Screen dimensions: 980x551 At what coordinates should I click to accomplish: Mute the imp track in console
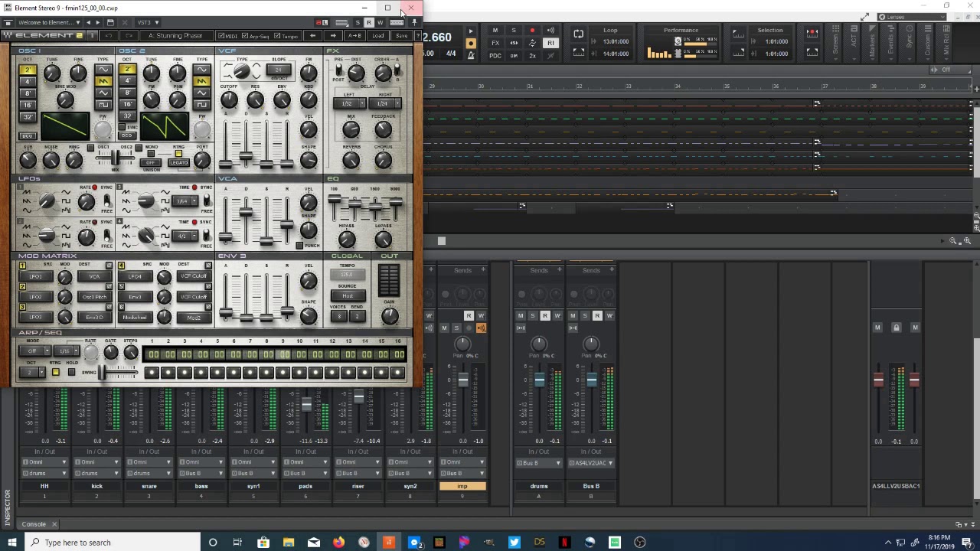pyautogui.click(x=444, y=328)
